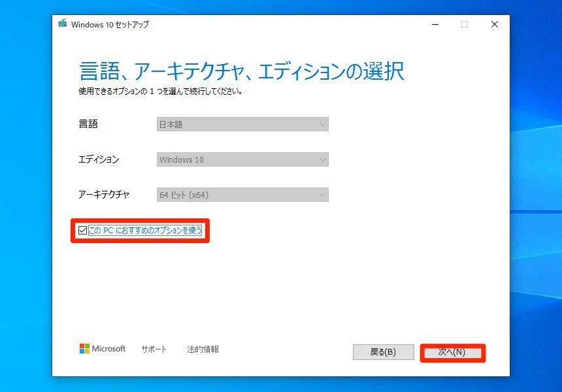Minimize the Windows 10 セットアップ window
This screenshot has width=562, height=392.
pyautogui.click(x=435, y=24)
